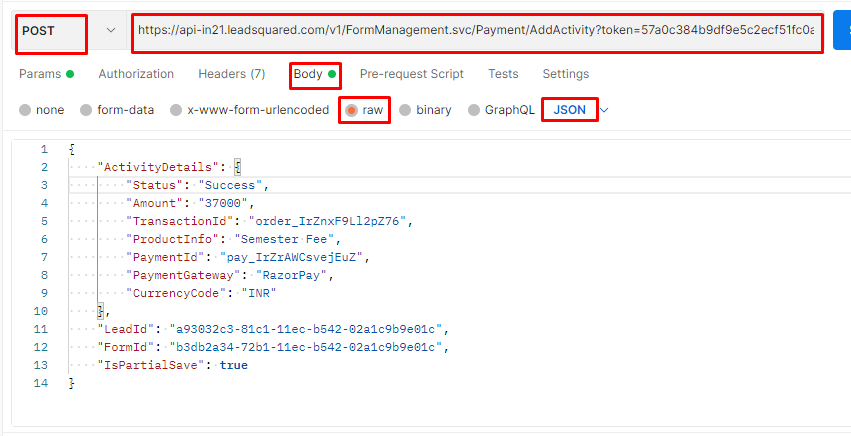Click the LeadId value a93032c3-81c1-11ec
This screenshot has width=851, height=436.
[307, 329]
